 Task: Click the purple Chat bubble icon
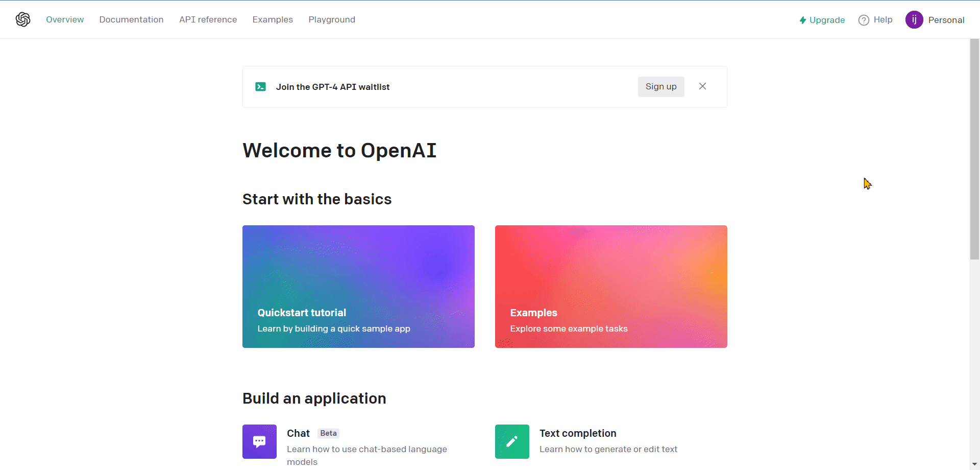point(259,441)
